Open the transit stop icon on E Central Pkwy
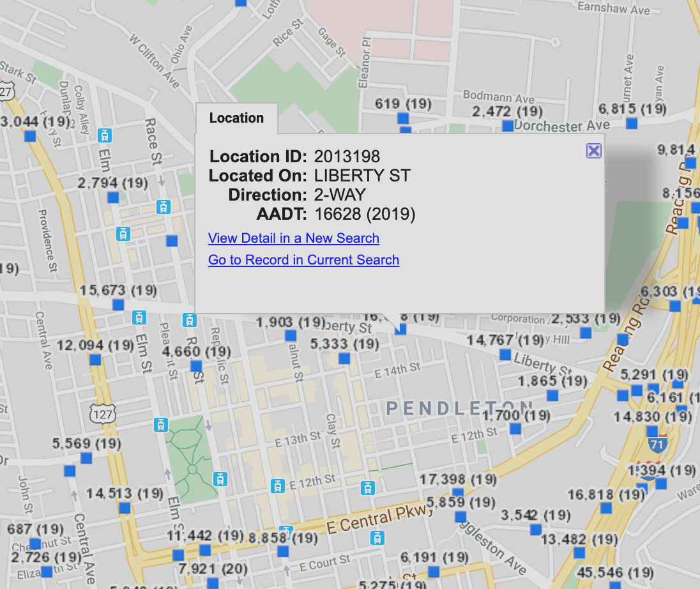Viewport: 700px width, 589px height. click(x=377, y=538)
